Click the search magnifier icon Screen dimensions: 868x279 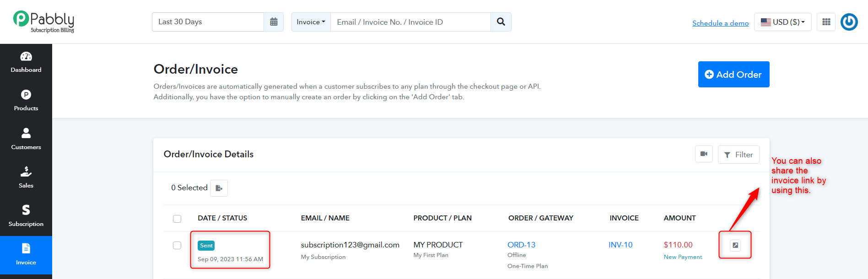click(501, 22)
